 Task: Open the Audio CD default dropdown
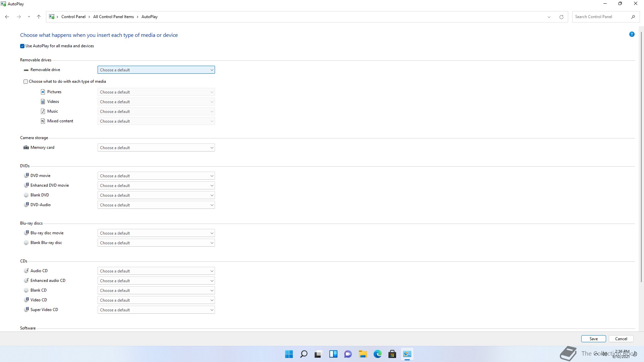pos(156,271)
